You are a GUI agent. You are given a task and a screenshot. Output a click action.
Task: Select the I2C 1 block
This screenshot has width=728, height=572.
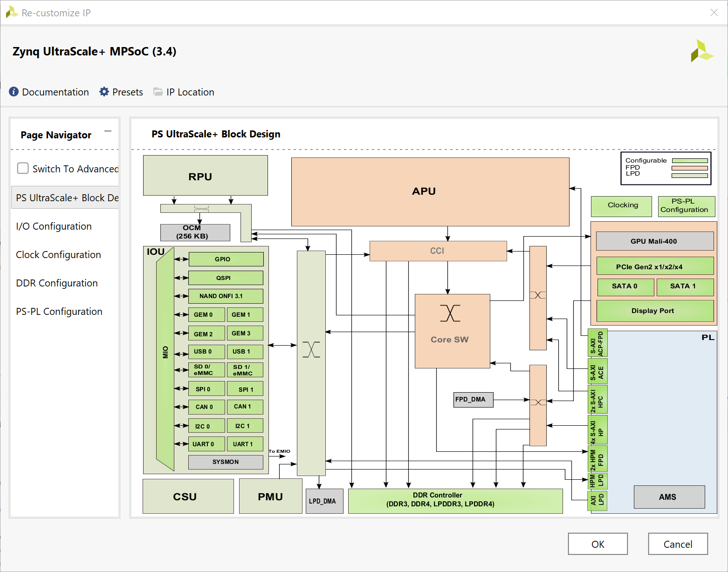[x=245, y=425]
